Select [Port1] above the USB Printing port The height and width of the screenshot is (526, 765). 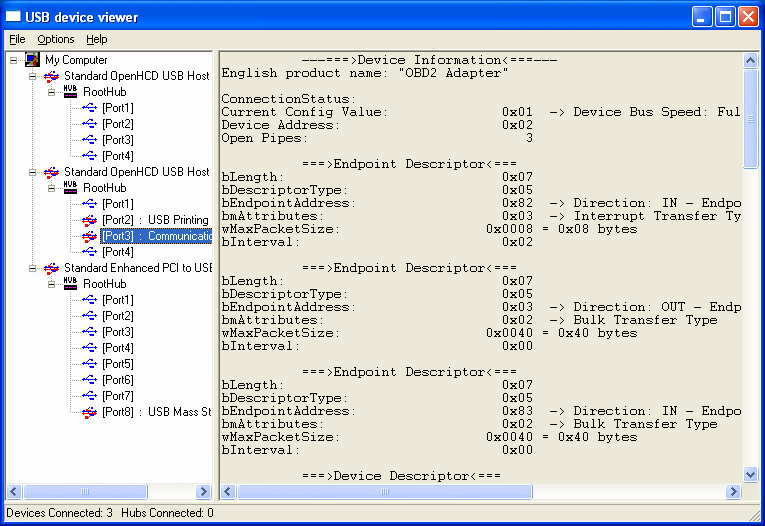pos(118,204)
